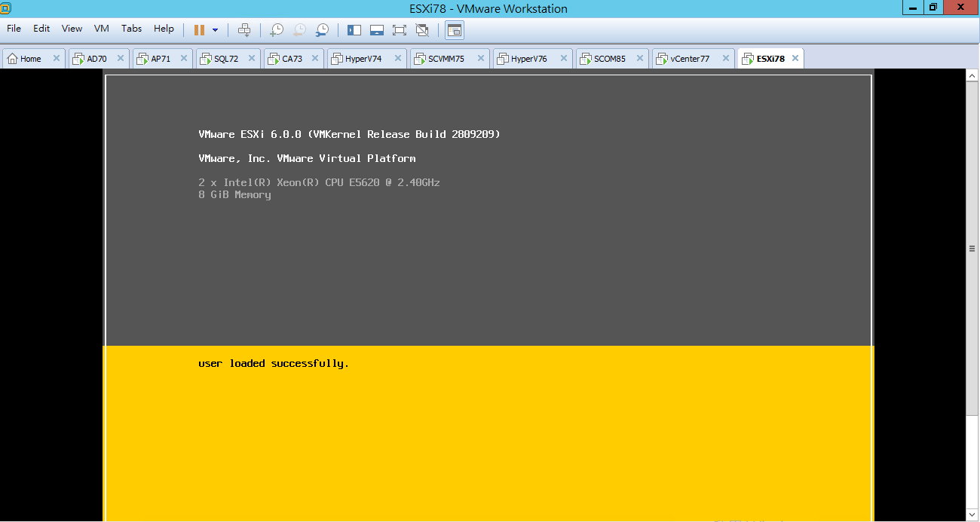Click the 'user loaded successfully.' status text
Viewport: 980px width, 522px height.
(x=274, y=364)
